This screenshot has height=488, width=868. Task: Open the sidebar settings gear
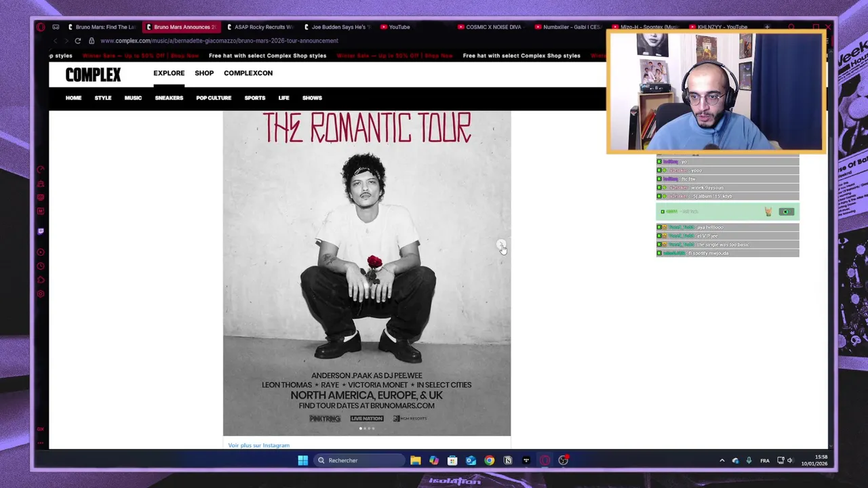[x=41, y=293]
